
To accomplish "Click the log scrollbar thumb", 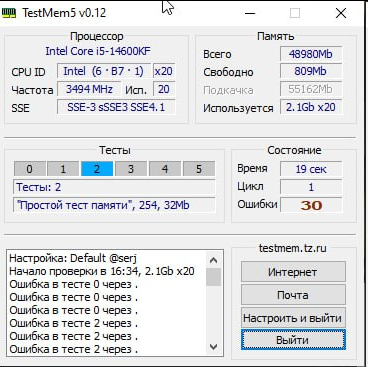I will point(213,277).
